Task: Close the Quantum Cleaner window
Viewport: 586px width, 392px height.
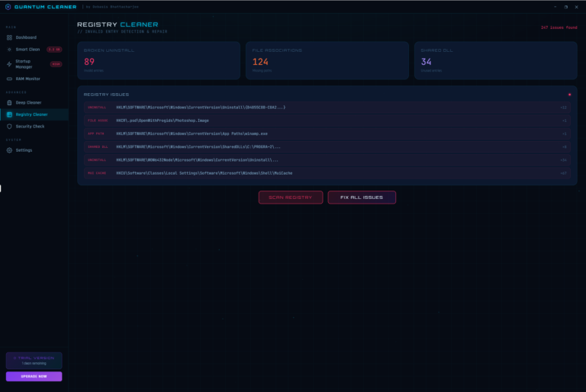Action: pos(576,7)
